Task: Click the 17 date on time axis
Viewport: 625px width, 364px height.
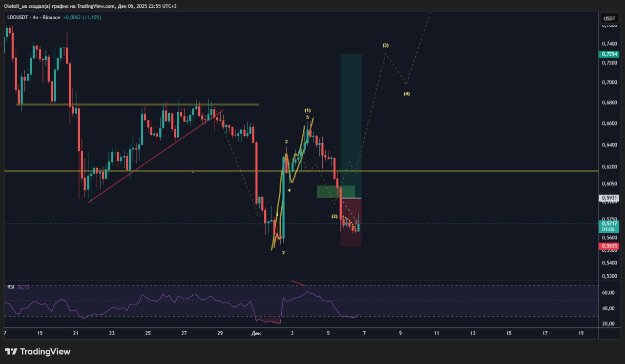Action: [x=545, y=333]
